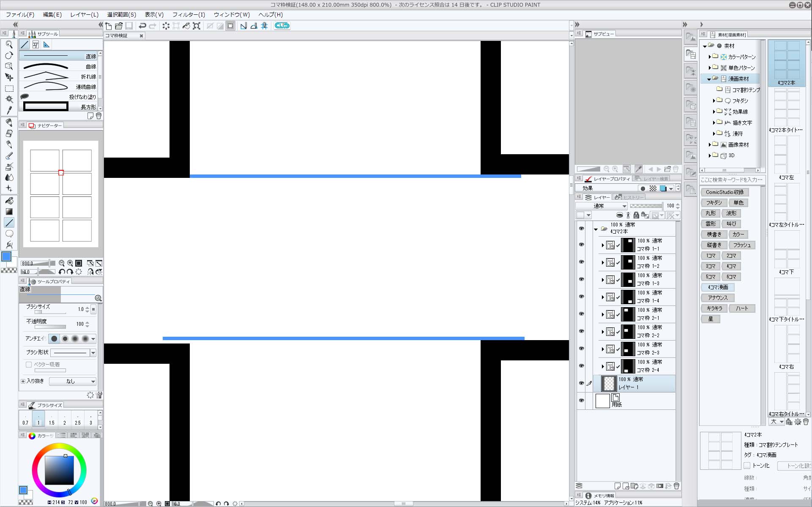Click the material search keyword field
The image size is (812, 507).
[x=731, y=180]
